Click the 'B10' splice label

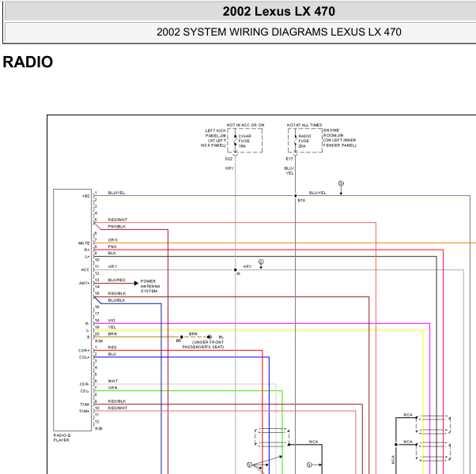point(301,201)
